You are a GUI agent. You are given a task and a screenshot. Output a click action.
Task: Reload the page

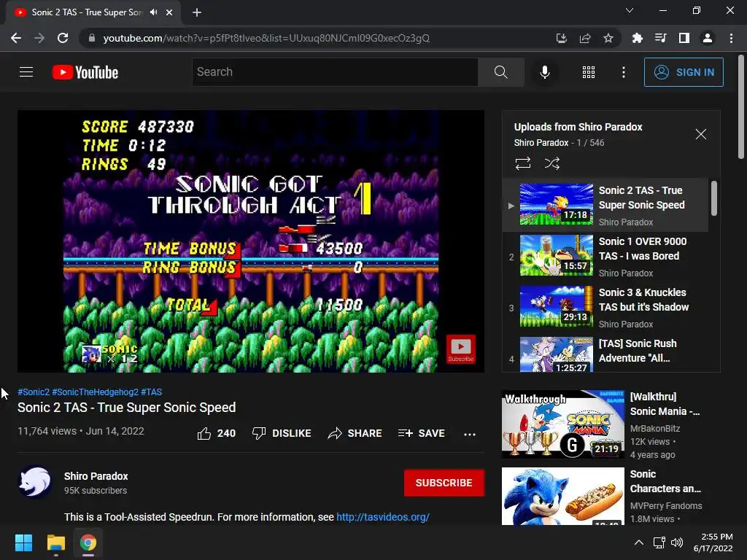63,38
